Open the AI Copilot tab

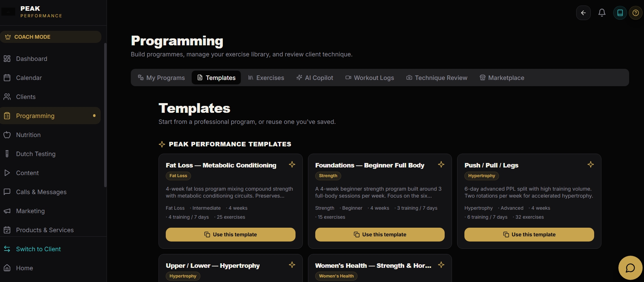click(x=315, y=78)
